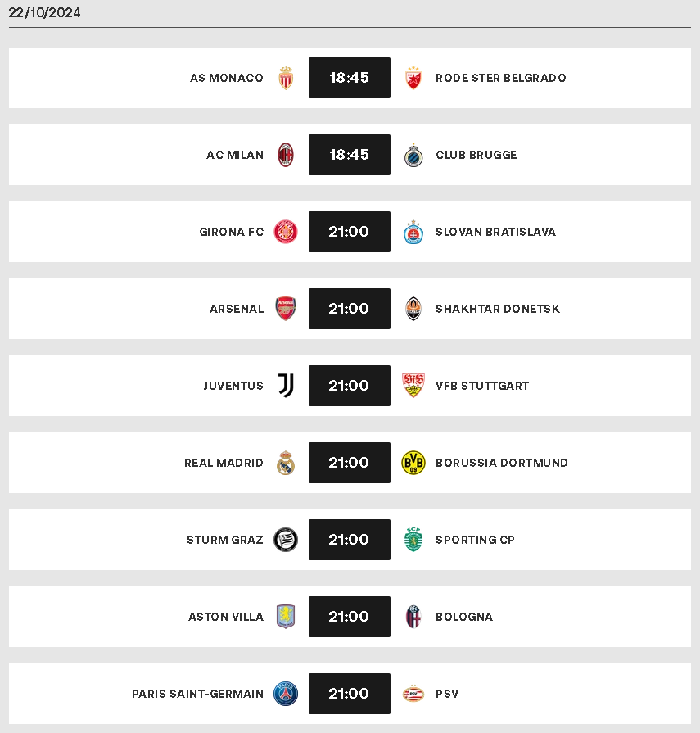Click the Juventus J logo
The height and width of the screenshot is (733, 700).
pyautogui.click(x=286, y=386)
